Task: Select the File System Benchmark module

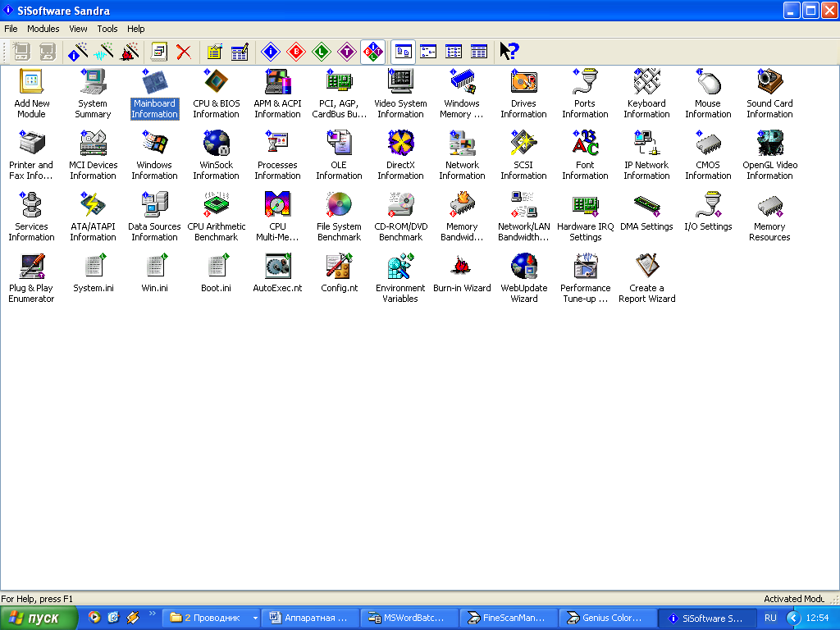Action: pos(339,217)
